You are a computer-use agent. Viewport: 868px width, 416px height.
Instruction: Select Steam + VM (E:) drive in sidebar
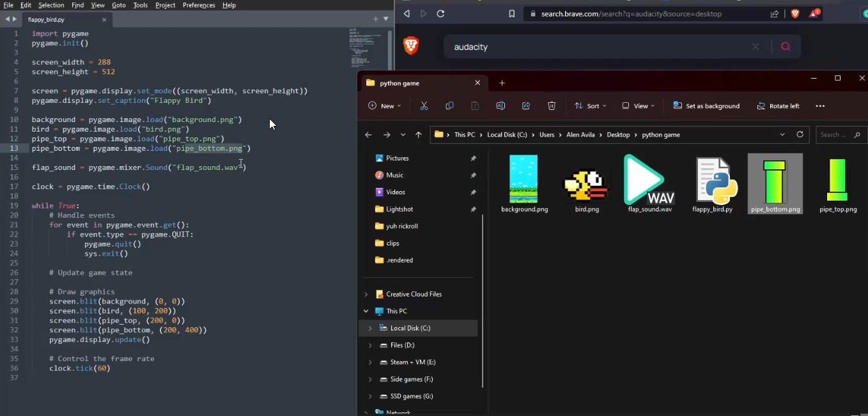click(412, 362)
